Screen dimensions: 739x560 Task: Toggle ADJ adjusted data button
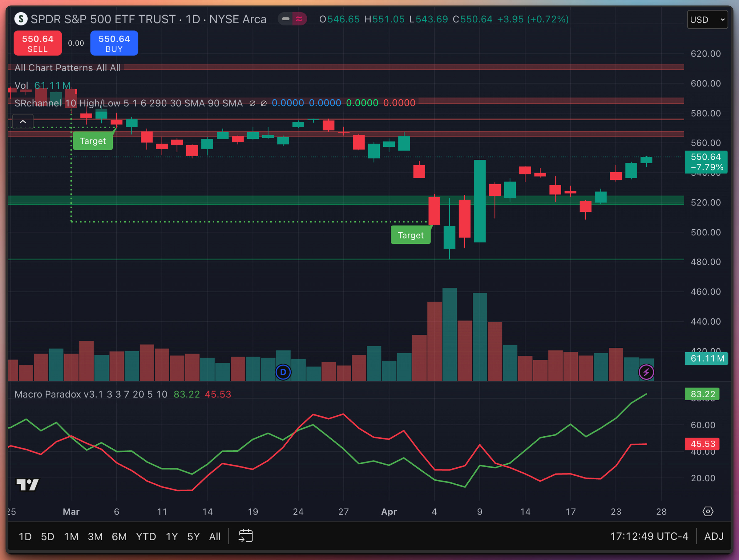click(x=714, y=536)
